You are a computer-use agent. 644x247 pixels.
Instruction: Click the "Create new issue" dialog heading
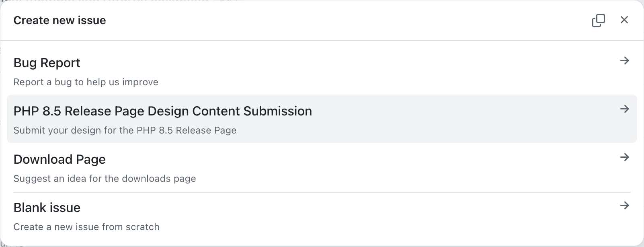pos(59,20)
